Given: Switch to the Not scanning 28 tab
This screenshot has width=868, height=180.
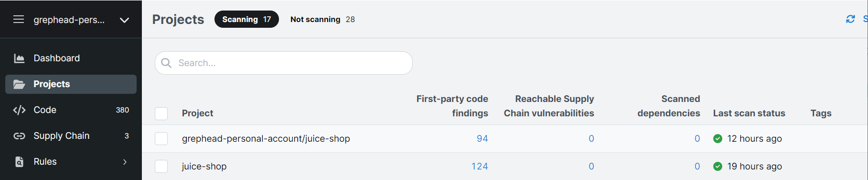Looking at the screenshot, I should pos(322,19).
